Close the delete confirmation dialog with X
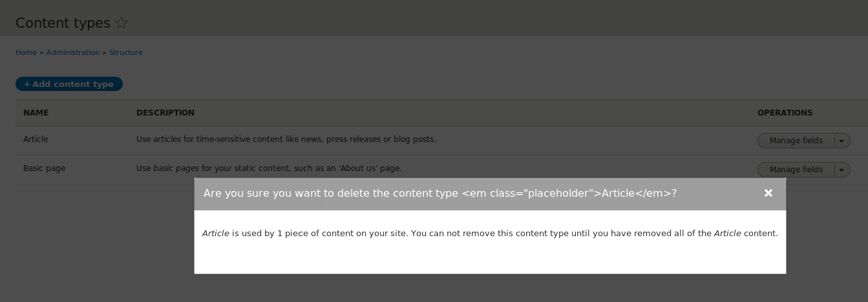Viewport: 868px width, 302px height. 768,193
